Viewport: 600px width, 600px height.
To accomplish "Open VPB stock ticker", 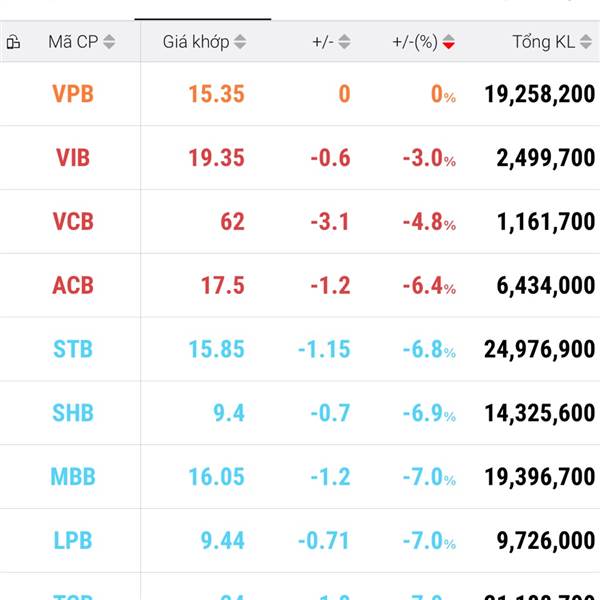I will click(x=73, y=94).
